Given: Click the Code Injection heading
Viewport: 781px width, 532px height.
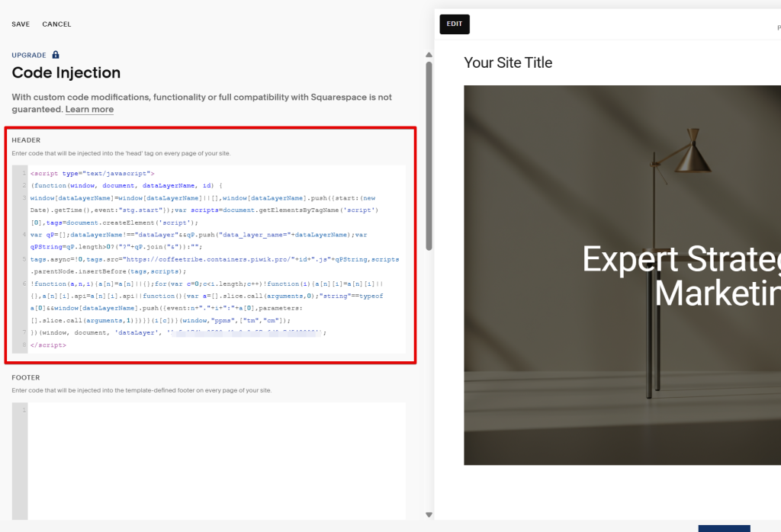Looking at the screenshot, I should (66, 72).
